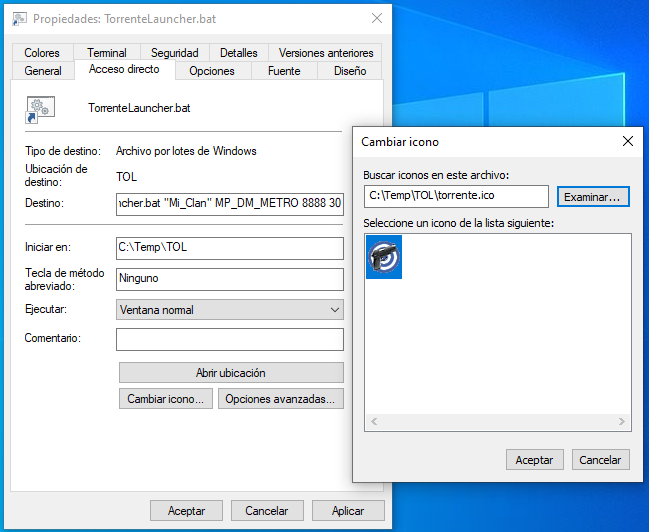
Task: Open Opciones avanzadas settings
Action: [283, 399]
